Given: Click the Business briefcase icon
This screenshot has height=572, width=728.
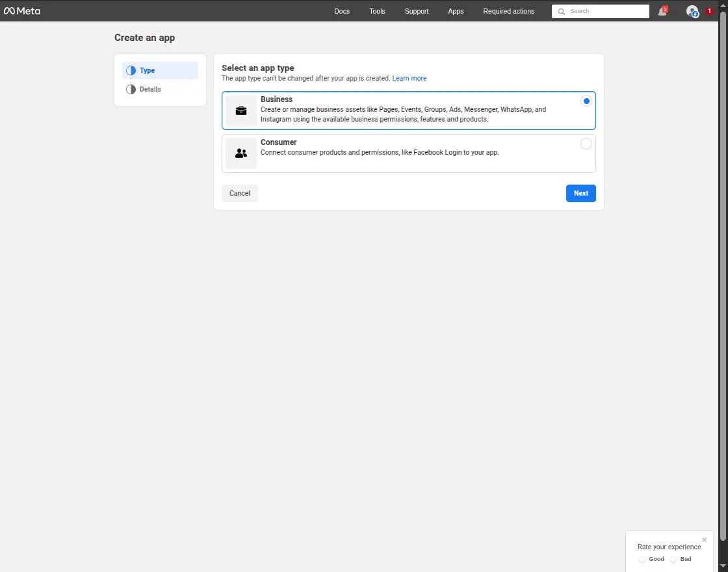Looking at the screenshot, I should click(240, 110).
